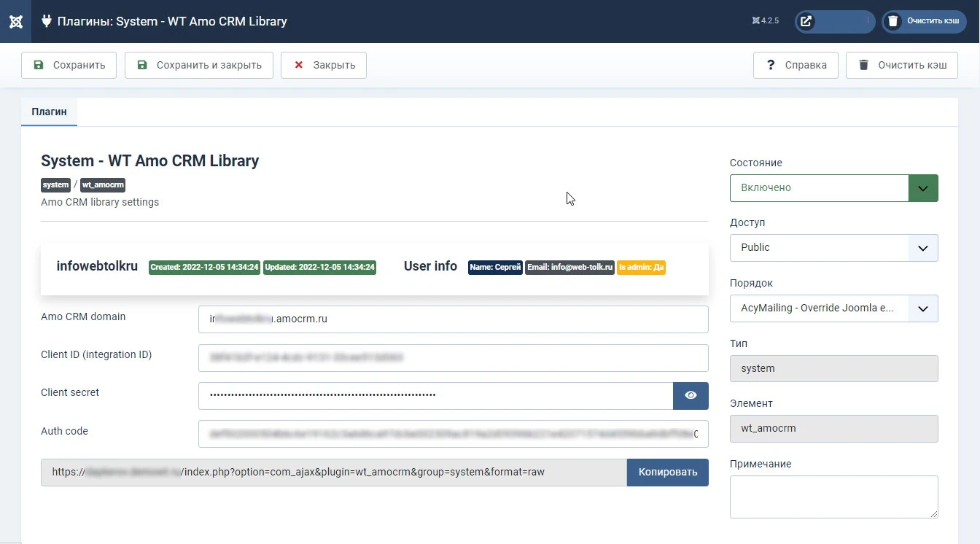Image resolution: width=980 pixels, height=544 pixels.
Task: Click Amo CRM library settings description
Action: (100, 202)
